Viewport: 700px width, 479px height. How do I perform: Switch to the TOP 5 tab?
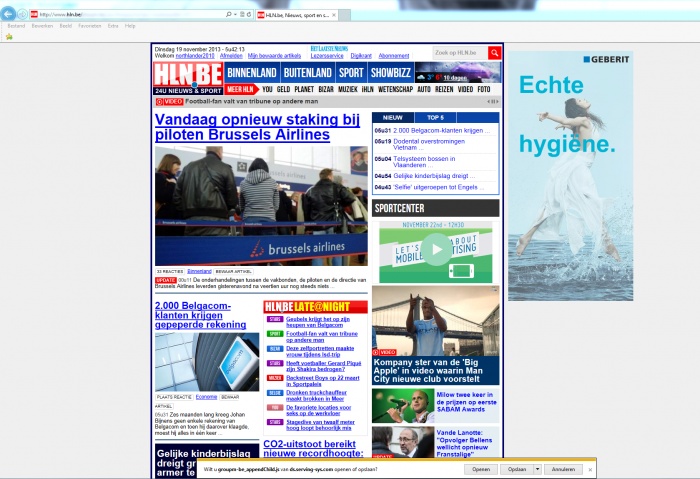coord(435,118)
